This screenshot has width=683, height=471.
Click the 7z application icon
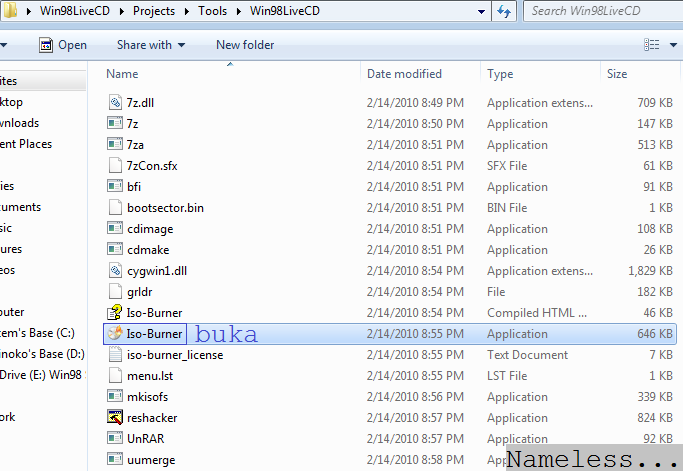click(x=115, y=123)
